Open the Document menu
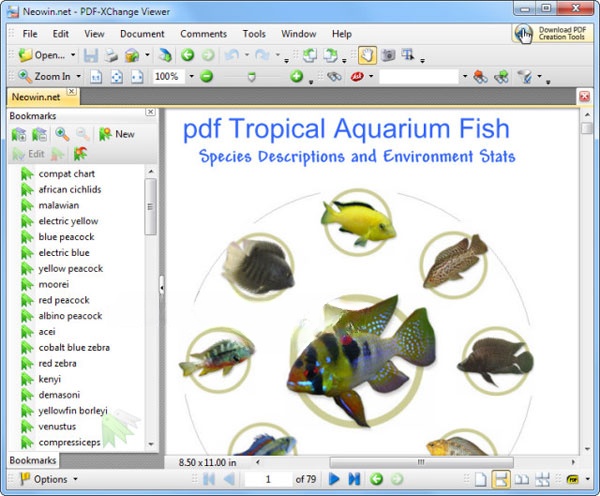 pyautogui.click(x=142, y=34)
